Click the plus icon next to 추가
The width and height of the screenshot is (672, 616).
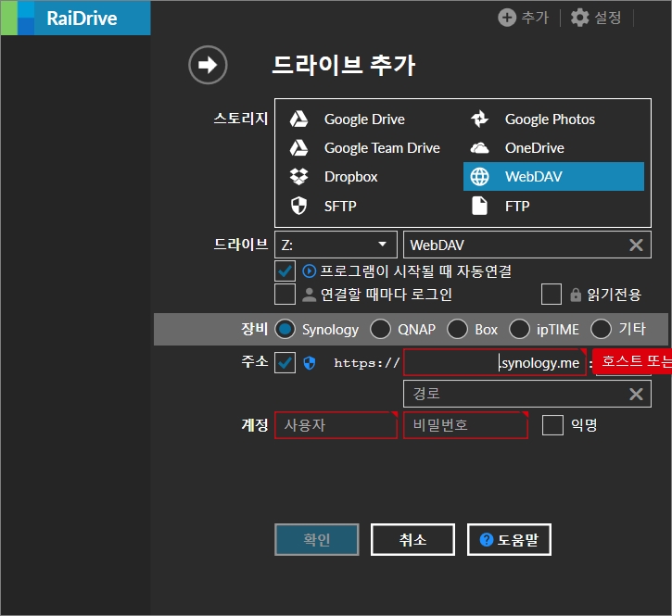coord(507,18)
